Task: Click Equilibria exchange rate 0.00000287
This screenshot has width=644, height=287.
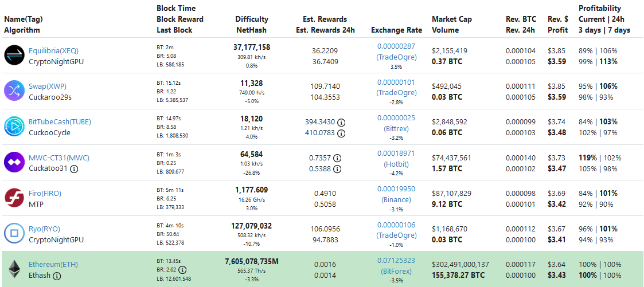Action: coord(396,46)
